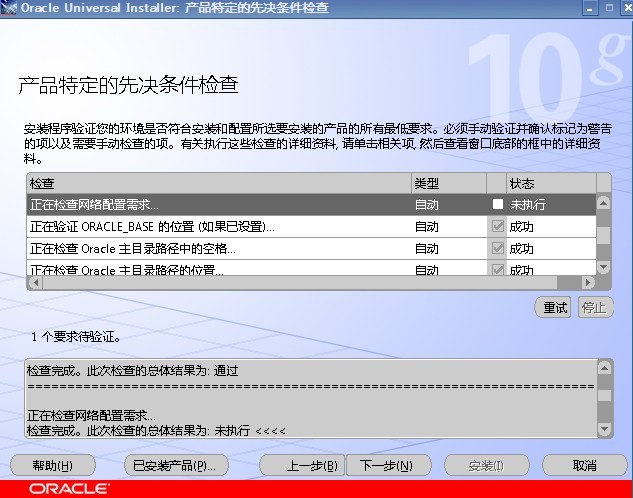
Task: Click details box down scroll arrow
Action: point(604,429)
